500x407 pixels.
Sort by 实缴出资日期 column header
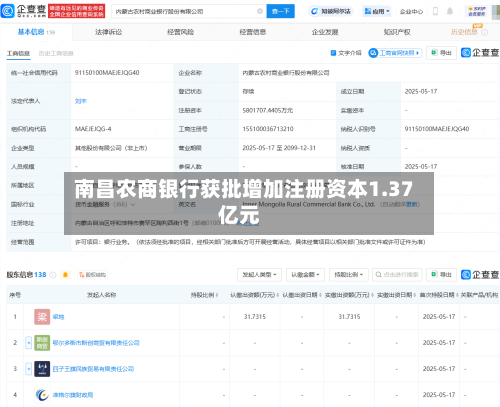click(x=396, y=295)
